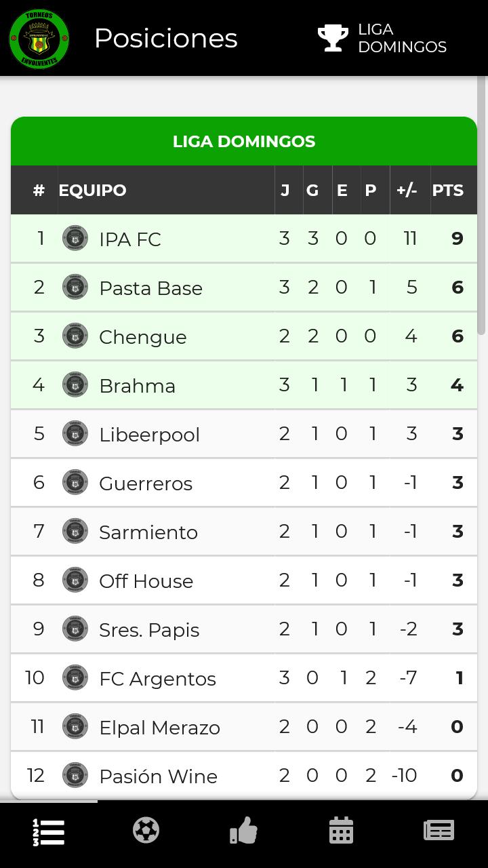Image resolution: width=488 pixels, height=868 pixels.
Task: Open the soccer ball matches tab
Action: click(146, 831)
